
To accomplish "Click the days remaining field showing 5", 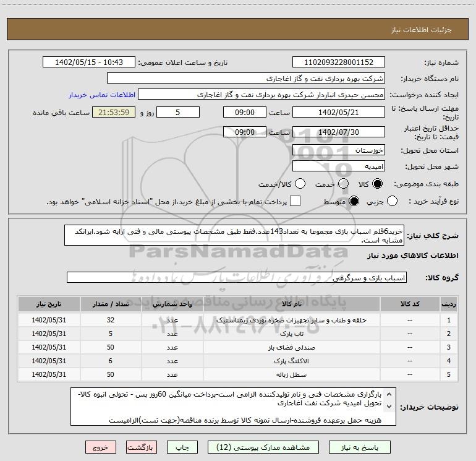I will (x=178, y=112).
